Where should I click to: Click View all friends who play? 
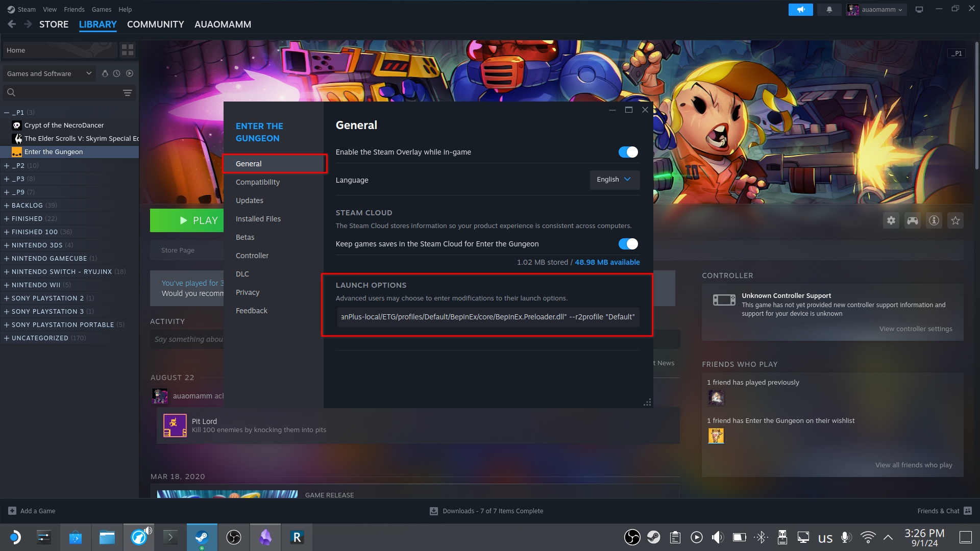pos(914,465)
